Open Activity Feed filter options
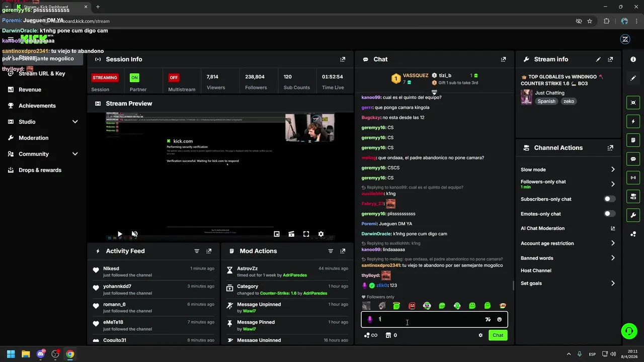 click(197, 251)
